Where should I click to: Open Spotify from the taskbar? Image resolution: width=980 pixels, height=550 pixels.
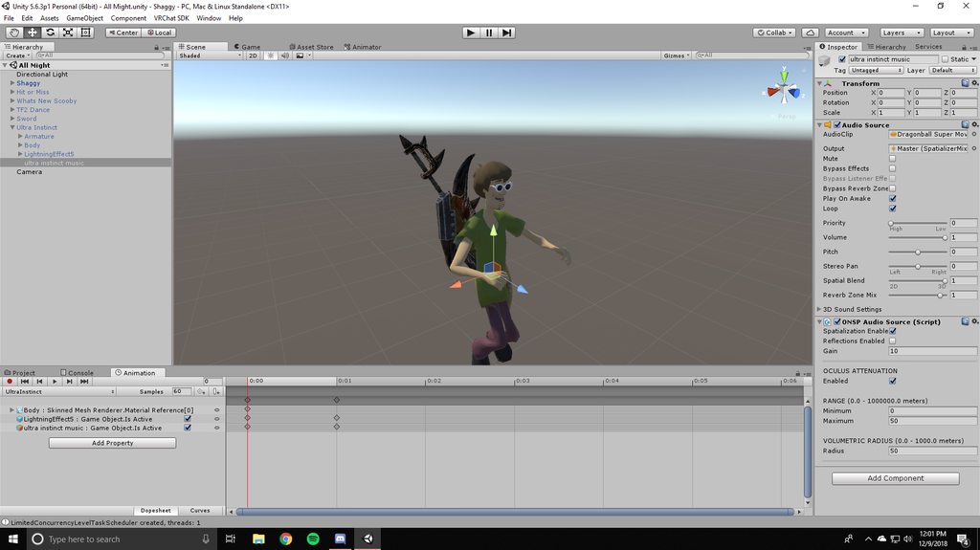(313, 539)
